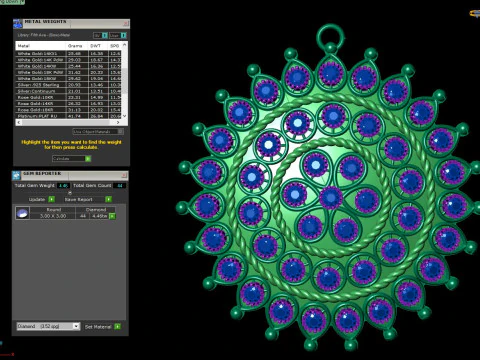
Task: Select the White Gold:18K PdW row
Action: (68, 72)
